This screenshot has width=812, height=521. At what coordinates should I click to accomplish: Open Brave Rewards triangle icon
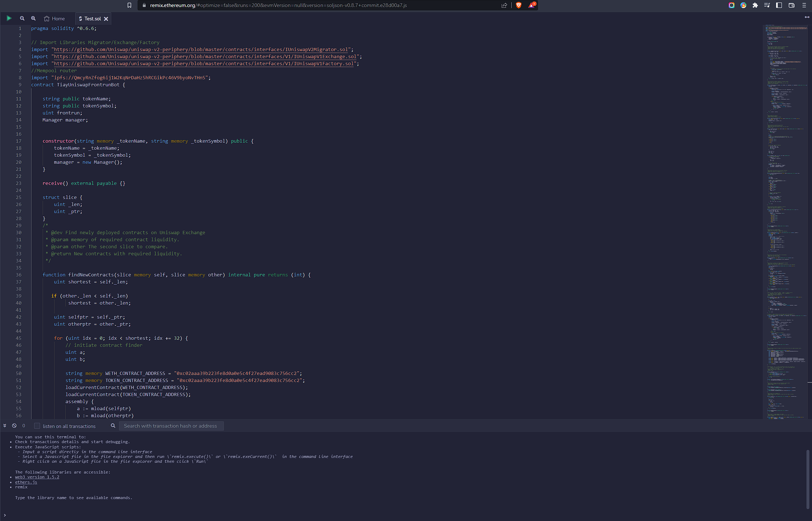pos(531,5)
